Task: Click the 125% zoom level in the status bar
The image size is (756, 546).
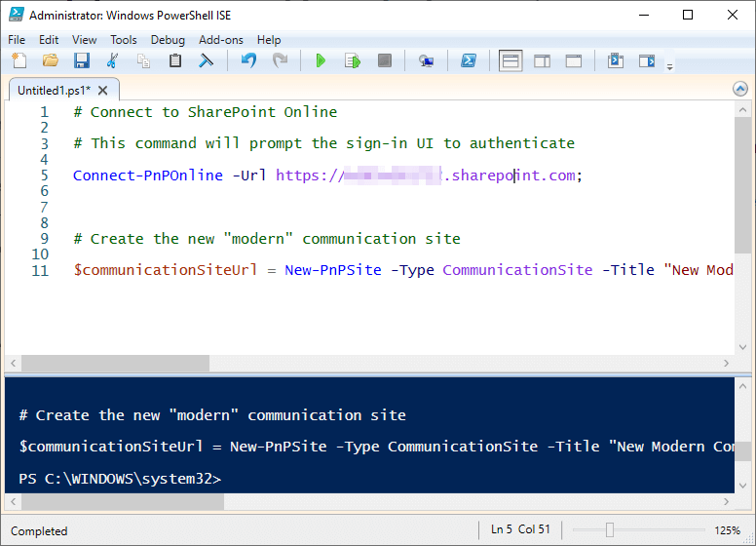Action: pyautogui.click(x=727, y=530)
